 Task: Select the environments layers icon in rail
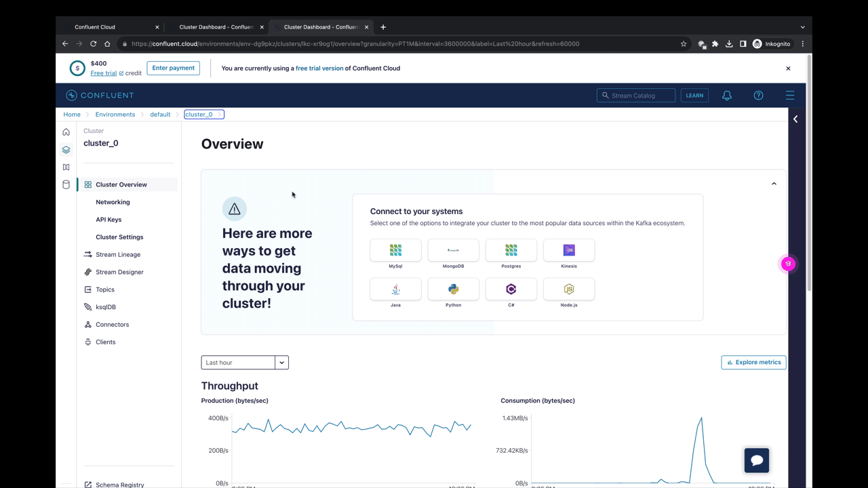[x=66, y=150]
